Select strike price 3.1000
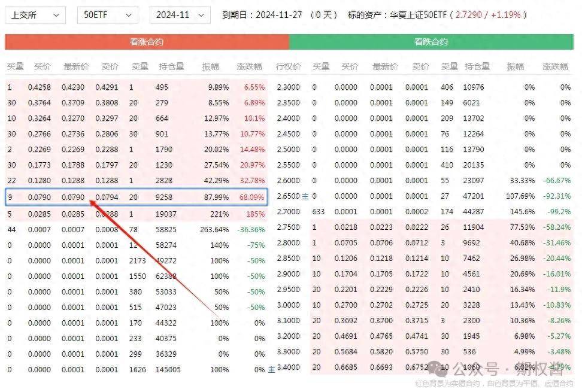The width and height of the screenshot is (582, 392). [289, 321]
